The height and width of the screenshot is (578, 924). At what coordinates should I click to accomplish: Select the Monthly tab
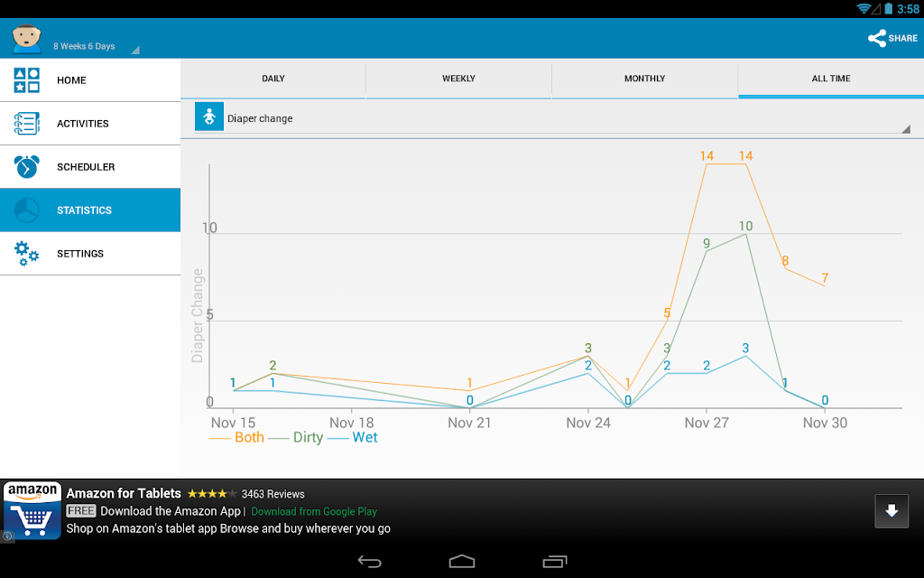[x=644, y=79]
